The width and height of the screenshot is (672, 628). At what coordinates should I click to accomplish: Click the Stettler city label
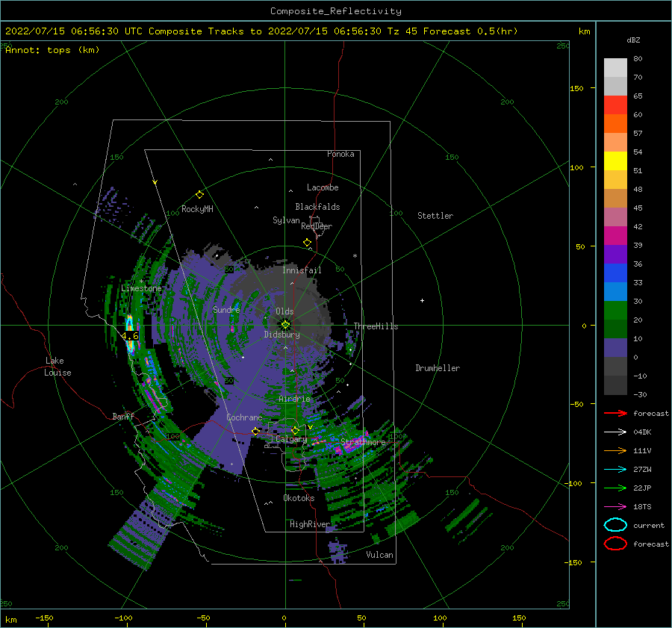click(435, 216)
